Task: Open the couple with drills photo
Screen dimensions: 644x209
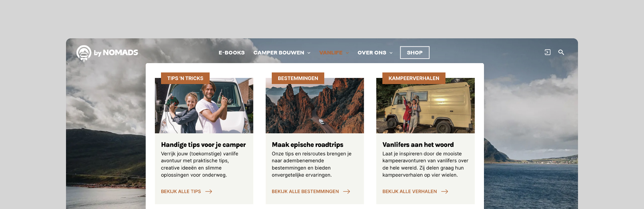Action: point(204,106)
